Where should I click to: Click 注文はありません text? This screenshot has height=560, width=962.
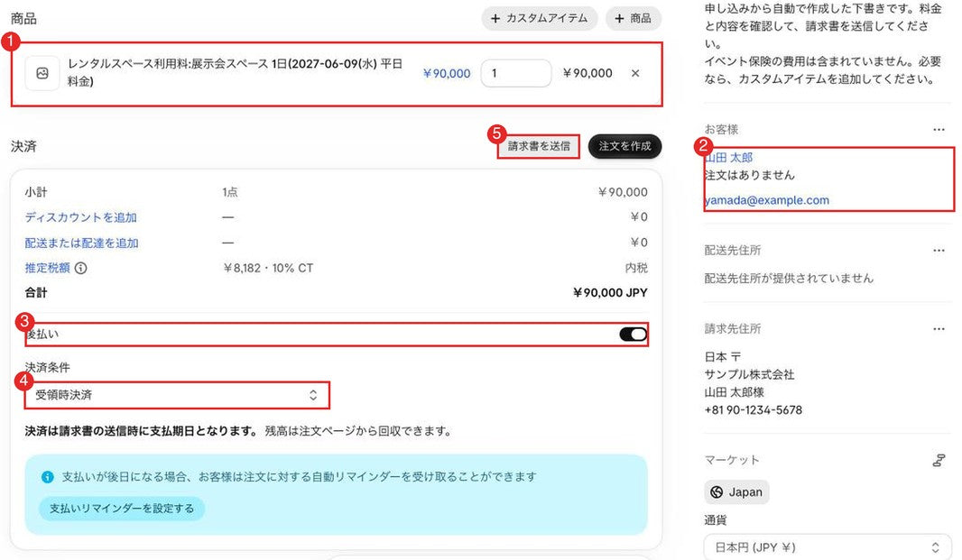[x=749, y=175]
